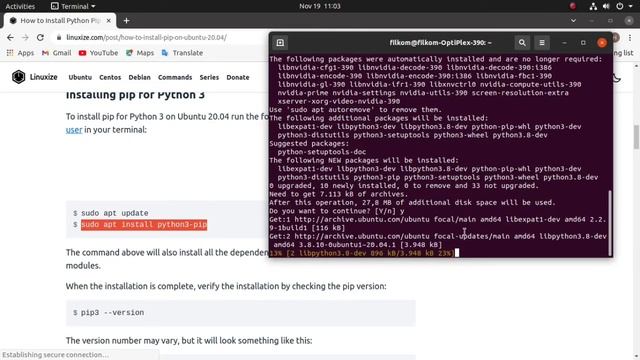Open the Centos menu on Linuxize
640x360 pixels.
click(110, 77)
